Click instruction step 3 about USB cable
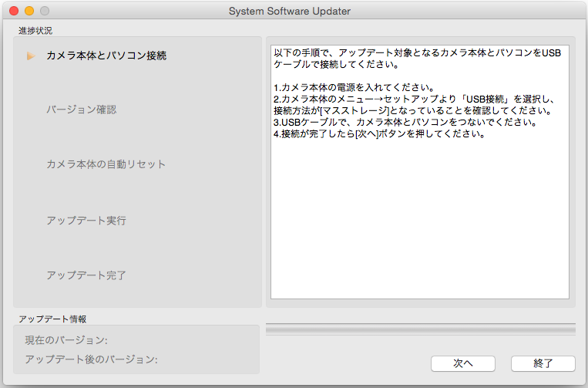 [405, 123]
